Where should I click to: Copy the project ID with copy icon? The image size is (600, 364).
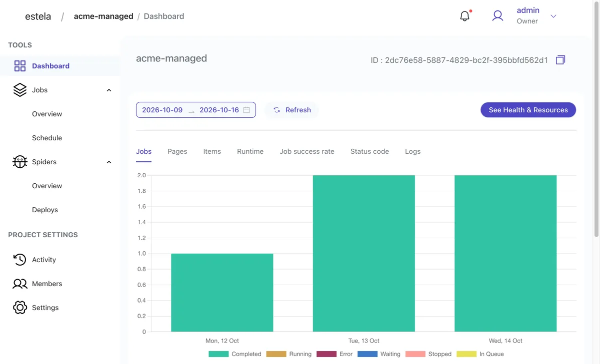(560, 60)
